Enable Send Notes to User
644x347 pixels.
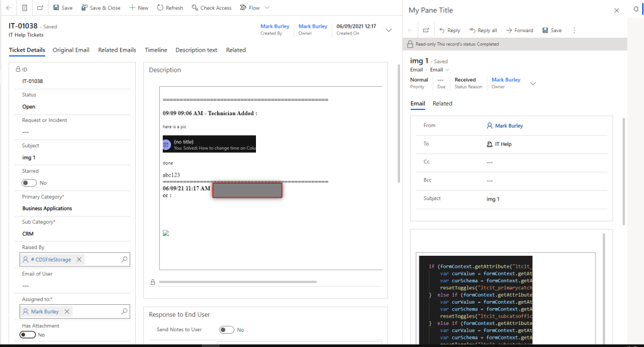click(226, 329)
